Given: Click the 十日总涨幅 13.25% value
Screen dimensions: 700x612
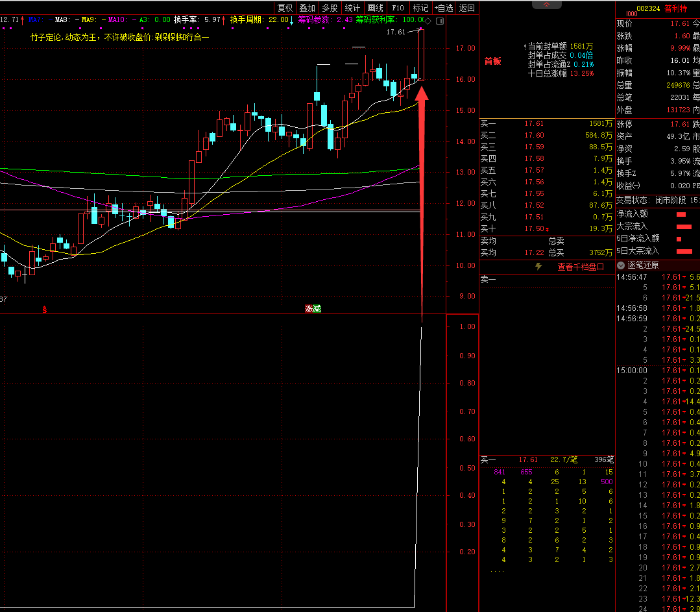Looking at the screenshot, I should [582, 73].
